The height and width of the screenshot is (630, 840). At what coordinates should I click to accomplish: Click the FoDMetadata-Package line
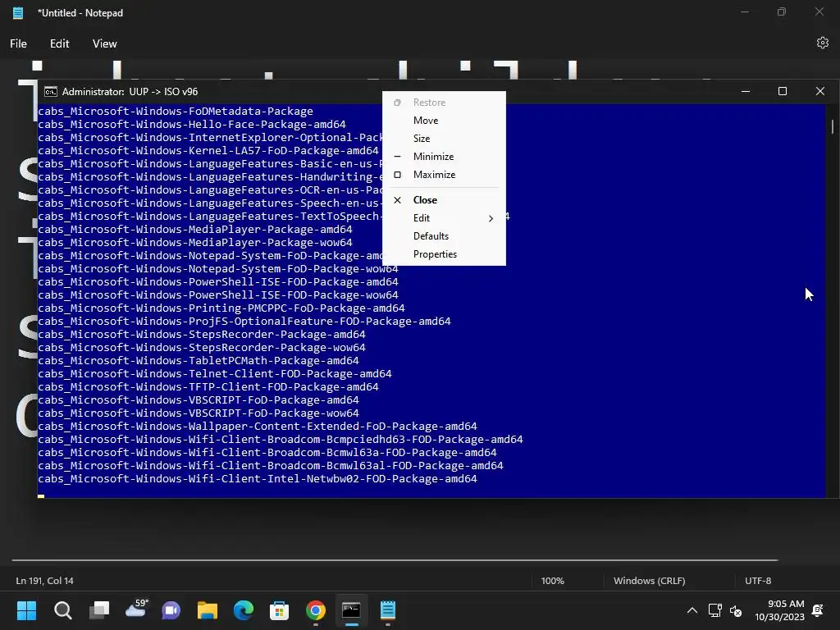point(176,112)
